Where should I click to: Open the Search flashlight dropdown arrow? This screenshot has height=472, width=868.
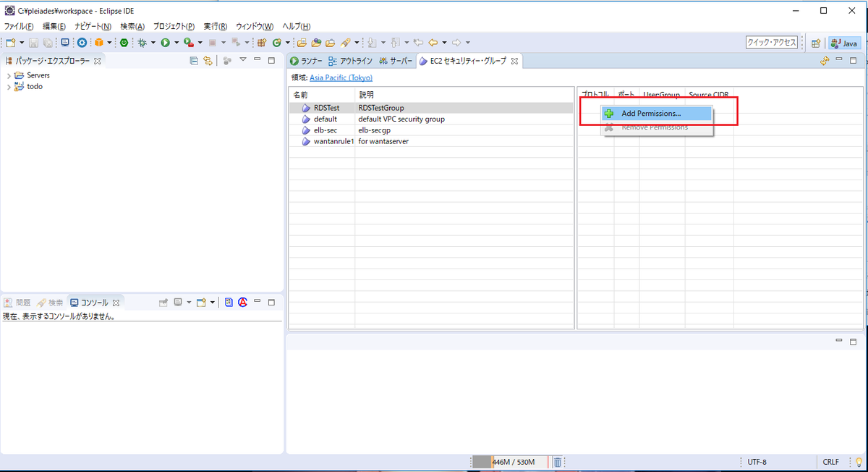coord(357,43)
